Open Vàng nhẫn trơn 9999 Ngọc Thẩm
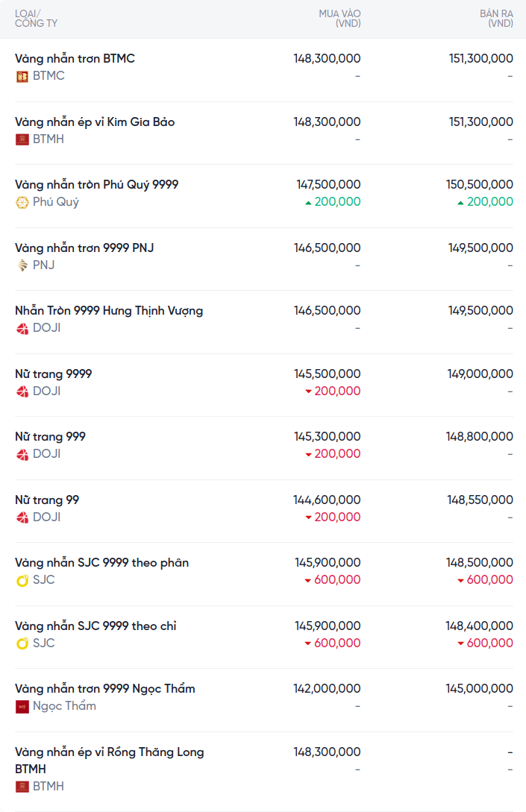 coord(104,688)
